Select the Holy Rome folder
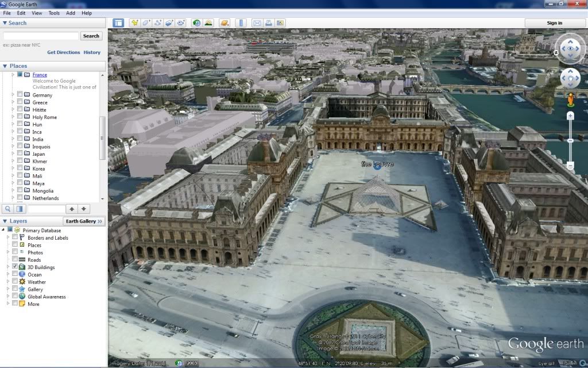The width and height of the screenshot is (588, 368). tap(45, 117)
